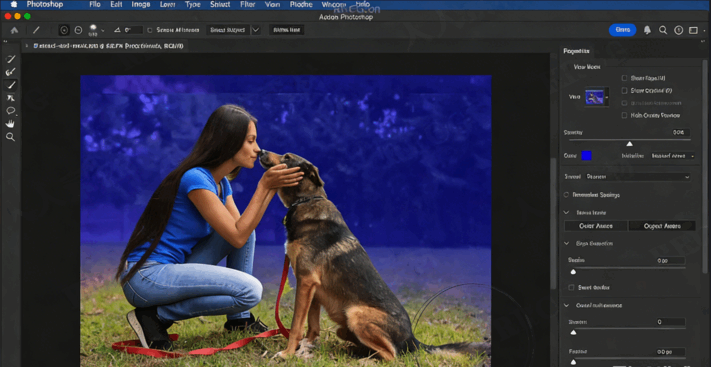Image resolution: width=711 pixels, height=367 pixels.
Task: Open the Photoshop application menu
Action: [x=45, y=5]
